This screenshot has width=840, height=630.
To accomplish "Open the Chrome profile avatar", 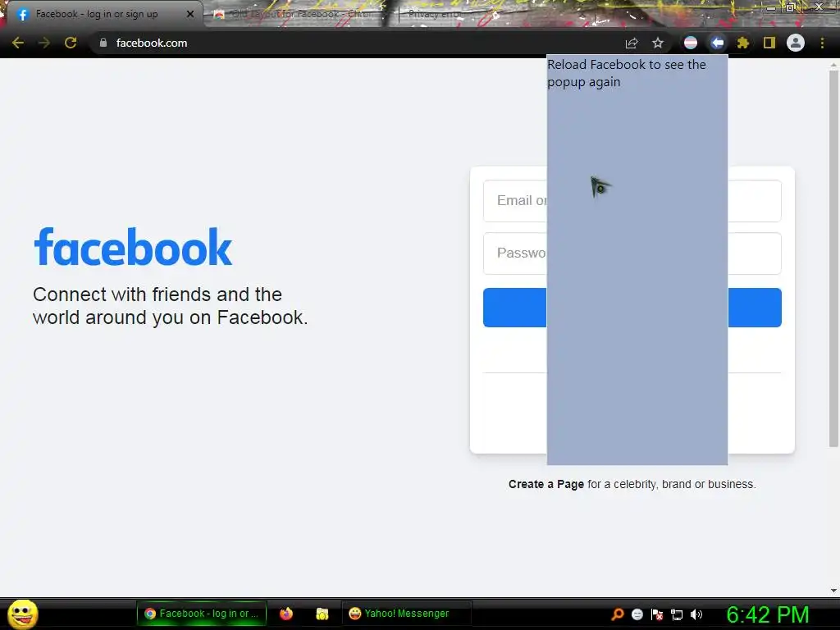I will [x=796, y=43].
